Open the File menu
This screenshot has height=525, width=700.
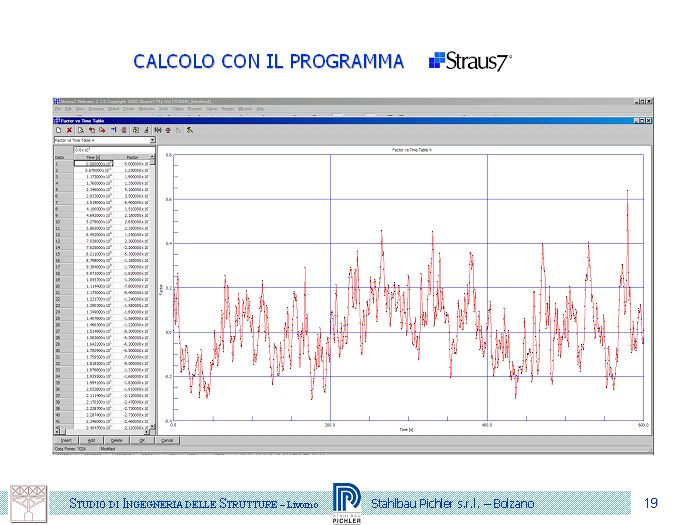click(58, 109)
